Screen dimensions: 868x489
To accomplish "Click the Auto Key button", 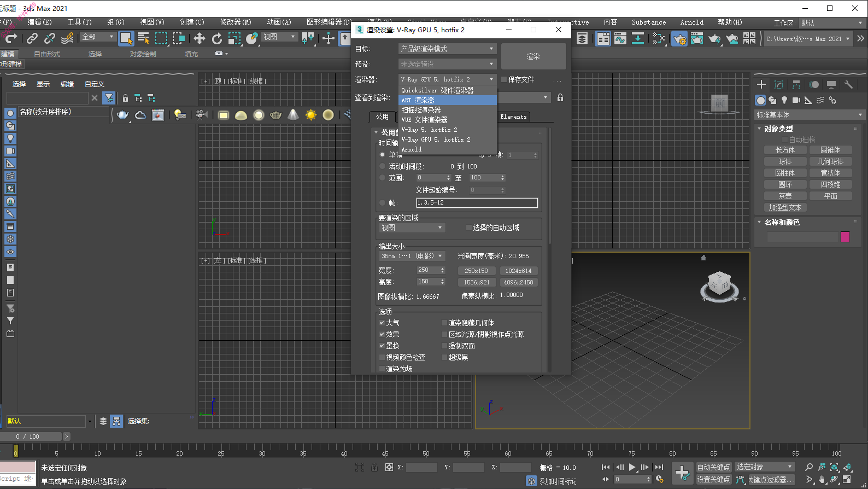I will [713, 467].
